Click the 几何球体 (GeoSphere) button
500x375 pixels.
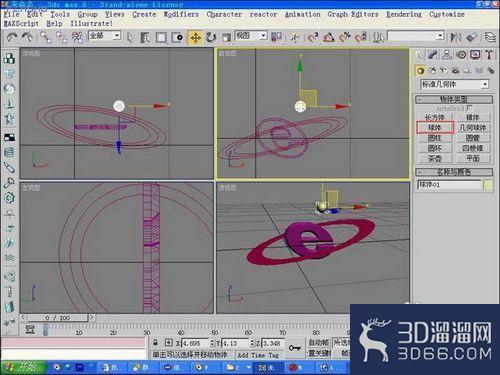pos(473,127)
